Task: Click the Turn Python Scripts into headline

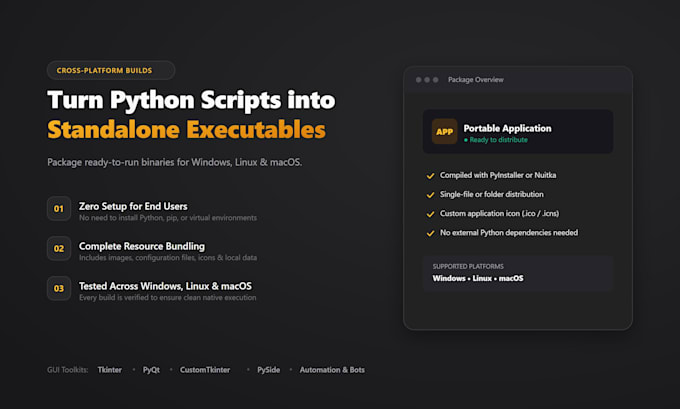Action: (x=191, y=101)
